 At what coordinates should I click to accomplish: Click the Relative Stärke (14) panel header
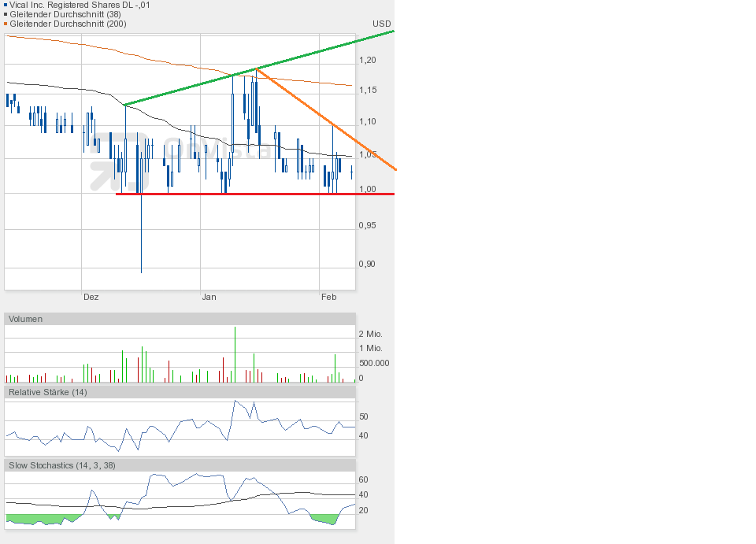[x=180, y=392]
